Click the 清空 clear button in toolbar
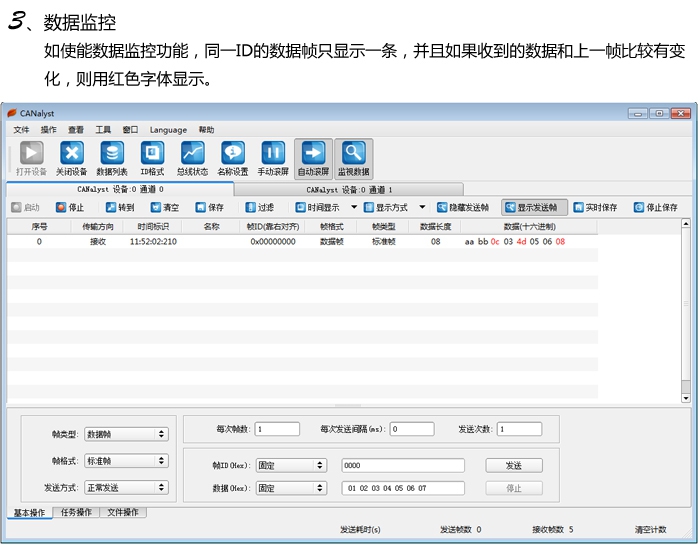This screenshot has width=700, height=560. coord(165,208)
